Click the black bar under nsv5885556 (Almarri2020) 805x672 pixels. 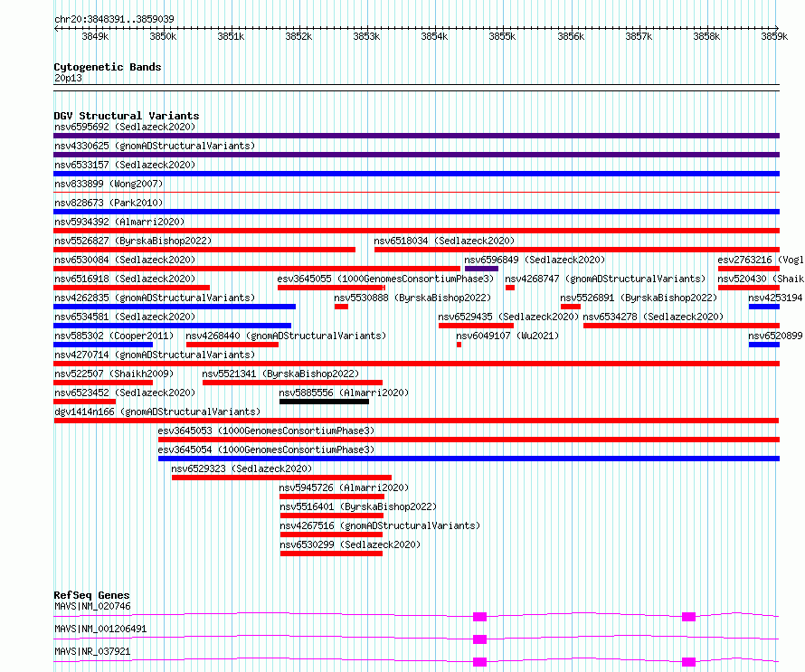click(x=324, y=402)
